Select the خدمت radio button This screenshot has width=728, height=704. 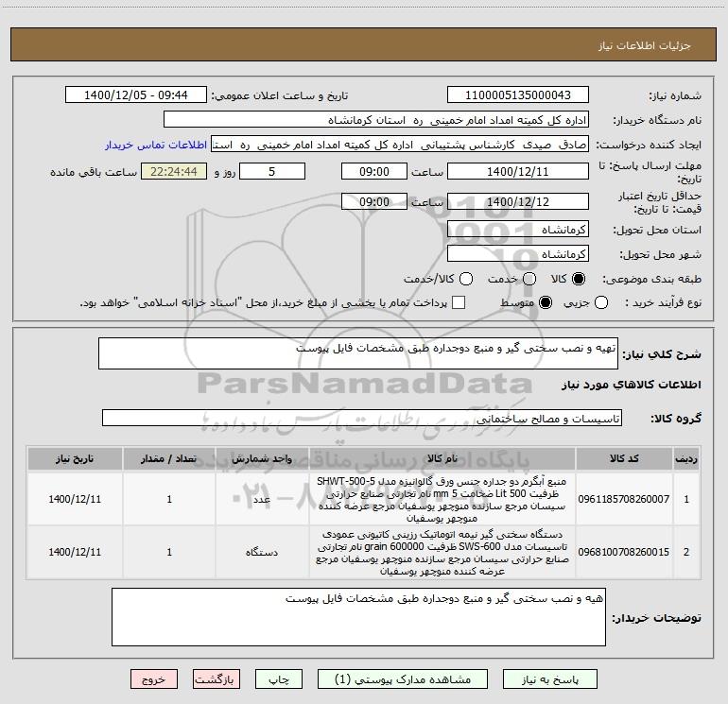coord(529,279)
